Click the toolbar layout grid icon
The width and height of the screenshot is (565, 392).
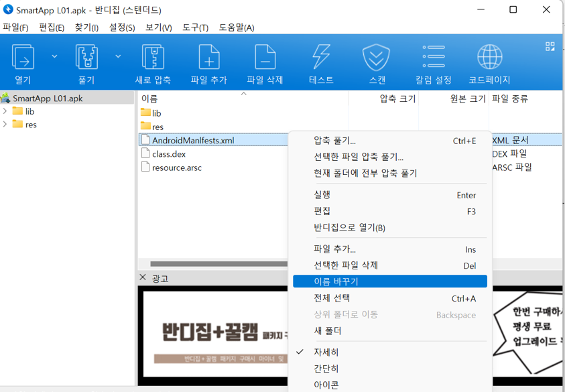[550, 46]
